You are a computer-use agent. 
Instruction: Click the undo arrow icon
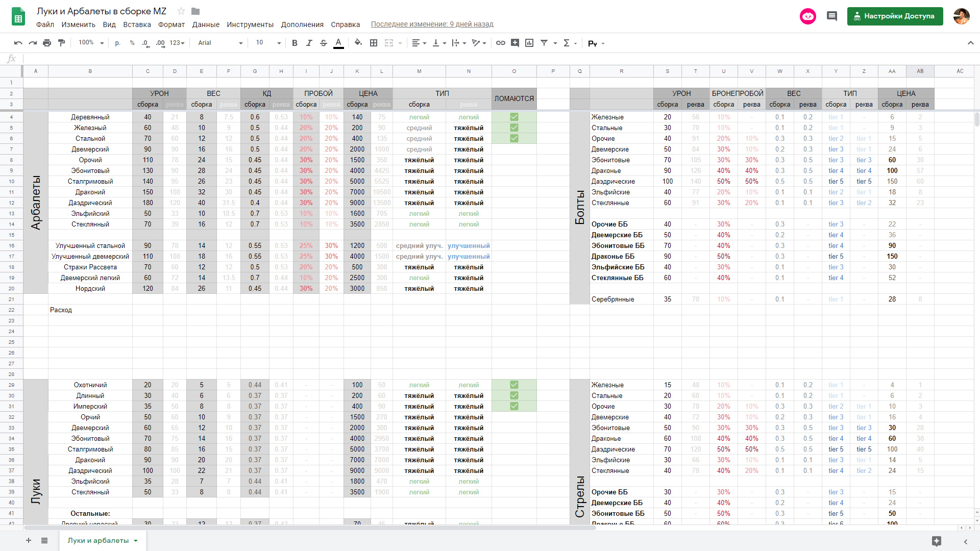[18, 43]
